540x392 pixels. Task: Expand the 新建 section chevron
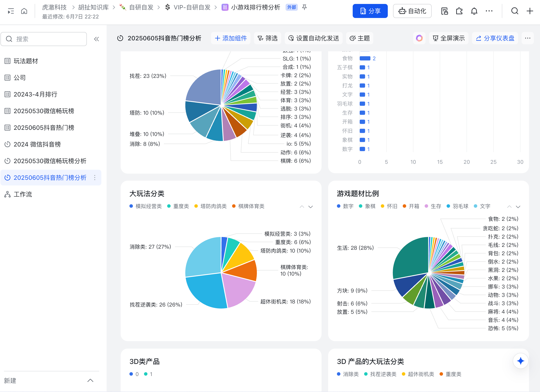tap(90, 380)
